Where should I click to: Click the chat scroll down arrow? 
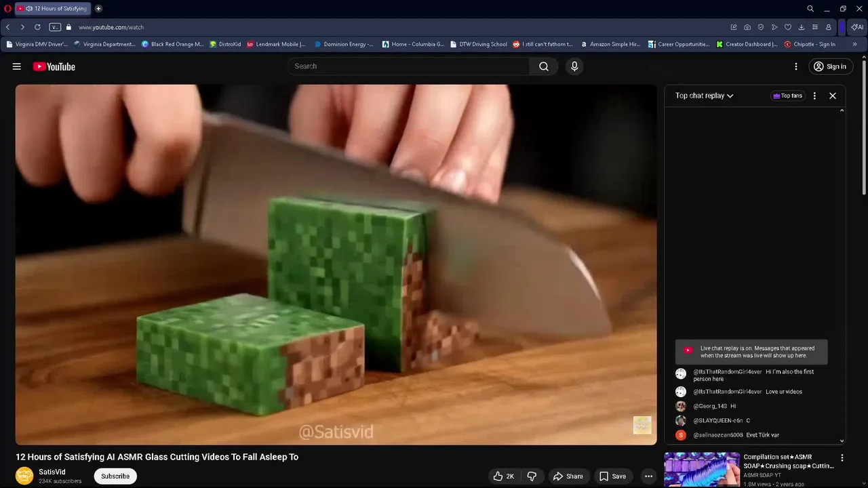[842, 441]
